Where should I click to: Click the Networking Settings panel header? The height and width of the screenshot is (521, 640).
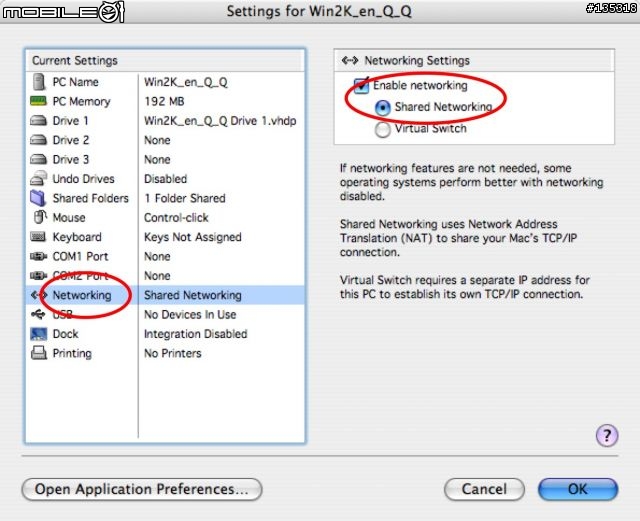[x=474, y=61]
